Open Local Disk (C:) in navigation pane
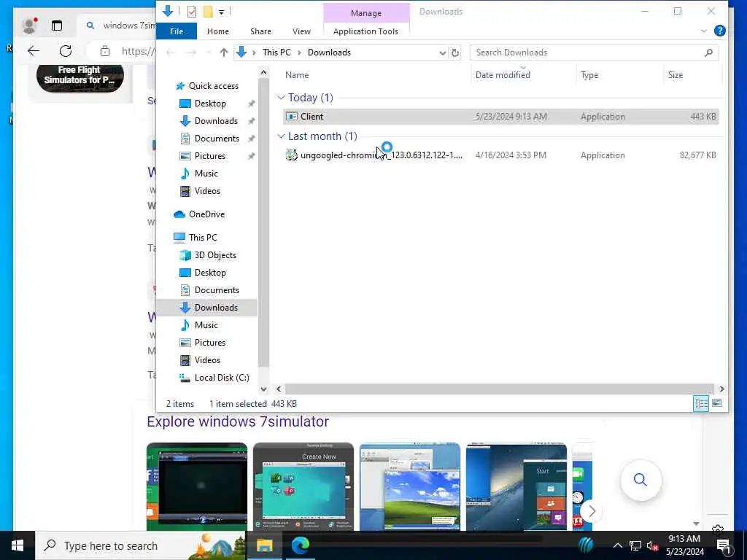The width and height of the screenshot is (747, 560). 222,378
